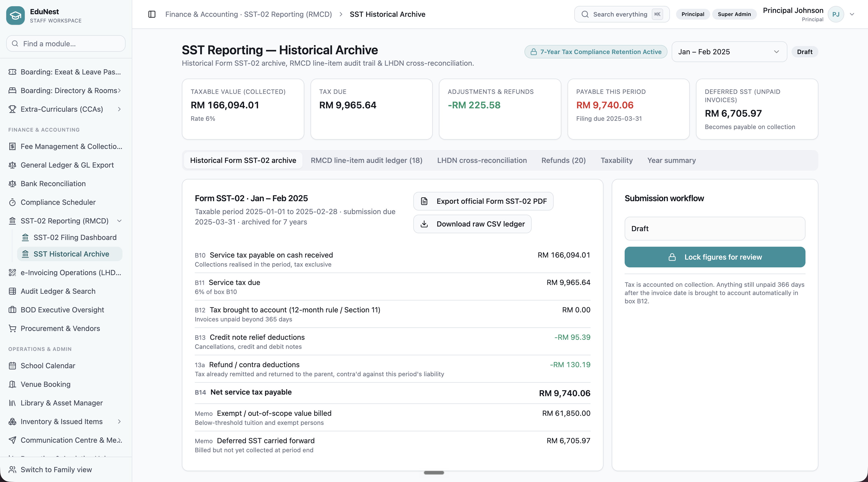Expand Communication Centre chevron
Viewport: 868px width, 482px height.
(120, 440)
